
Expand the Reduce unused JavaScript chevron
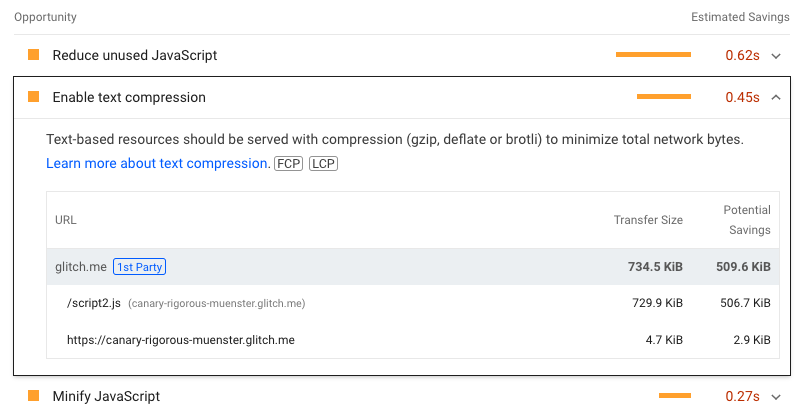[776, 56]
